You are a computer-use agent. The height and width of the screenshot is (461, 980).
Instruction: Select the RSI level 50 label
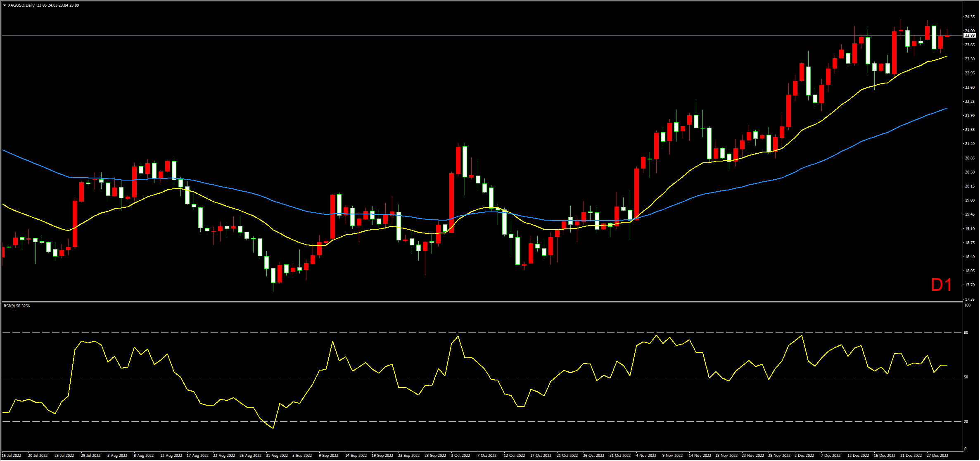[x=966, y=377]
